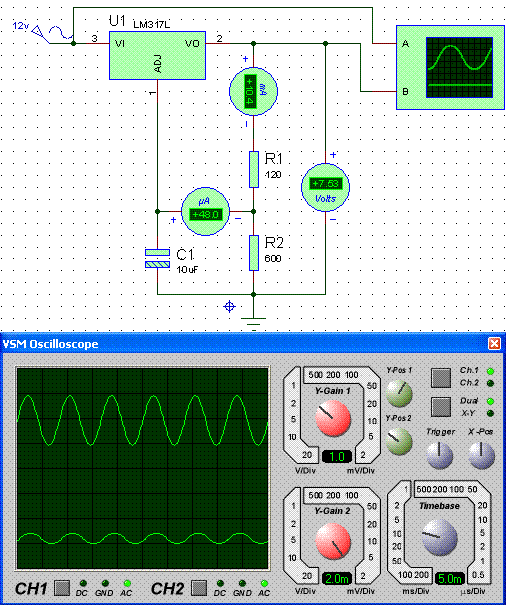
Task: Select the mA ammeter above R1
Action: (253, 91)
